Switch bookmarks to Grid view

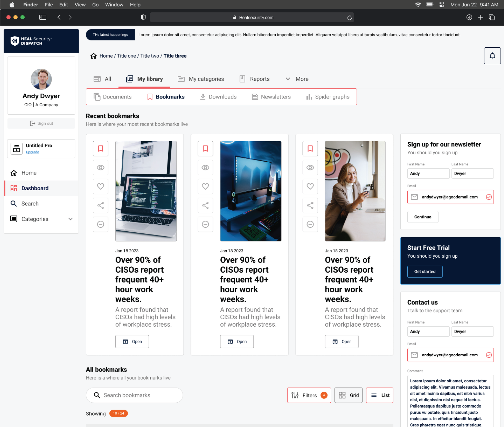tap(348, 395)
